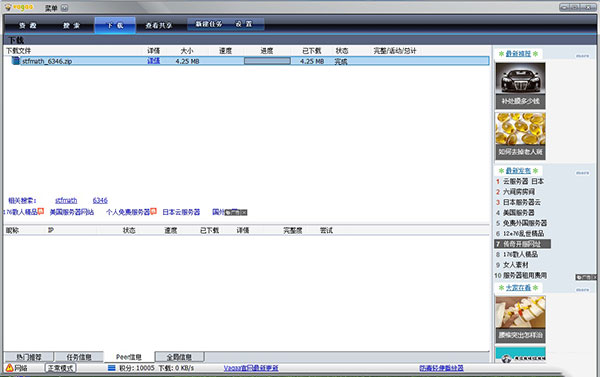This screenshot has width=600, height=377.
Task: Open related search link 6346
Action: point(100,201)
